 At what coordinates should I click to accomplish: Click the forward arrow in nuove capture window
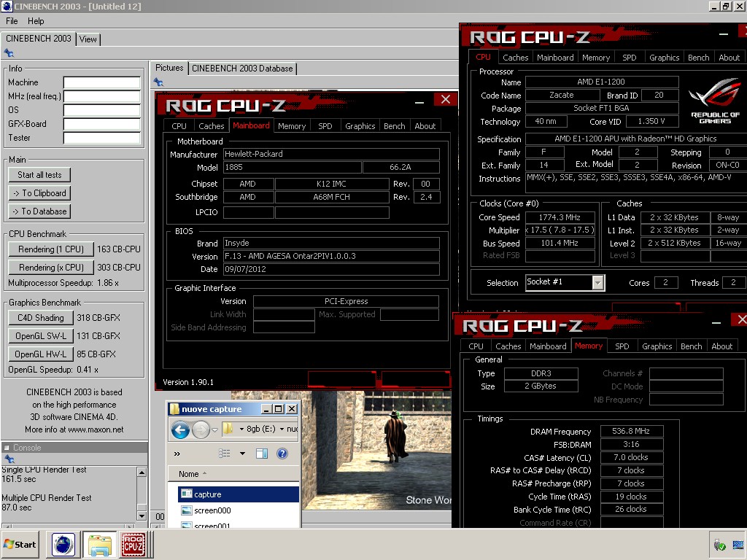[x=201, y=430]
